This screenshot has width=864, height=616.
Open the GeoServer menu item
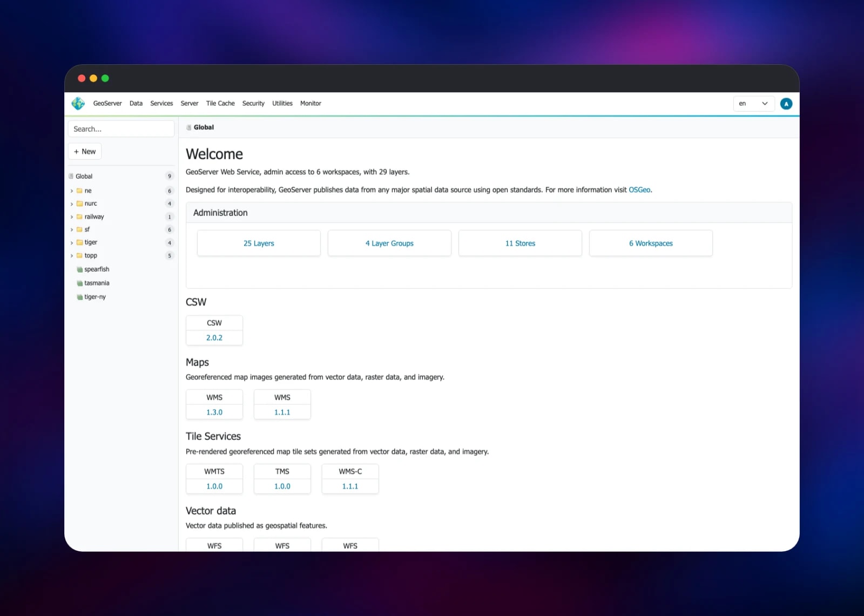(x=107, y=103)
